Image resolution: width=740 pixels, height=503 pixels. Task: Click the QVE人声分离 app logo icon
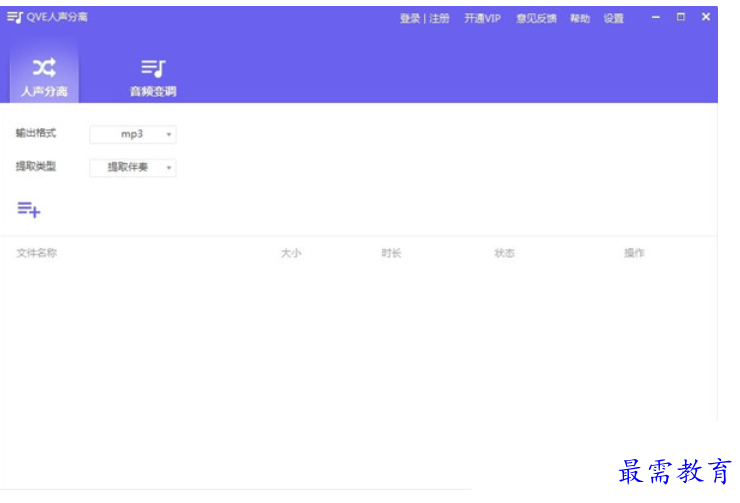point(15,17)
